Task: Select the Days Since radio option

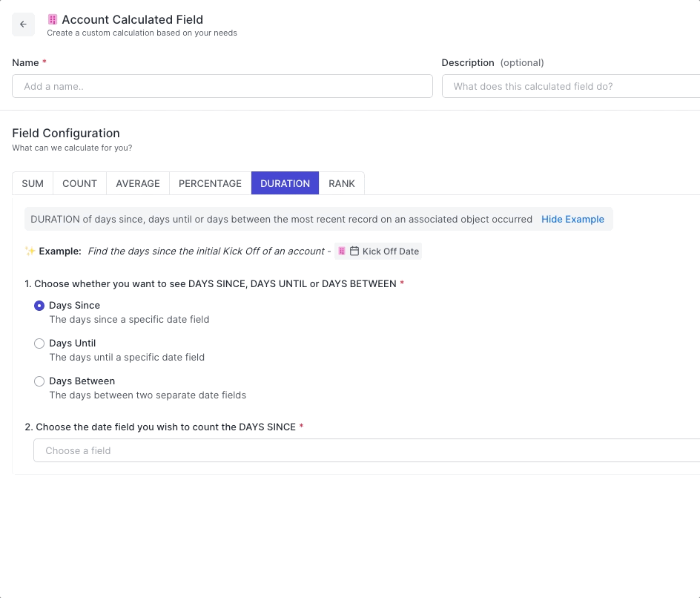Action: click(39, 306)
